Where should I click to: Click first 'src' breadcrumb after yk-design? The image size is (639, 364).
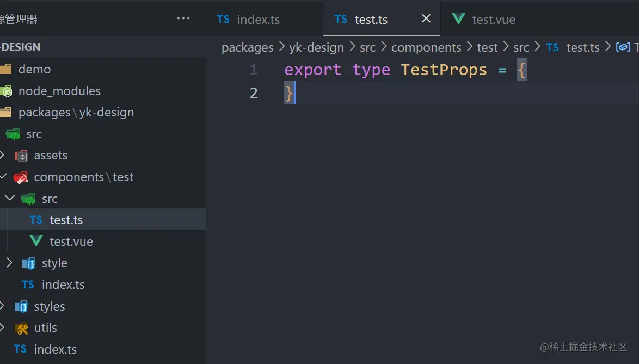click(x=367, y=48)
